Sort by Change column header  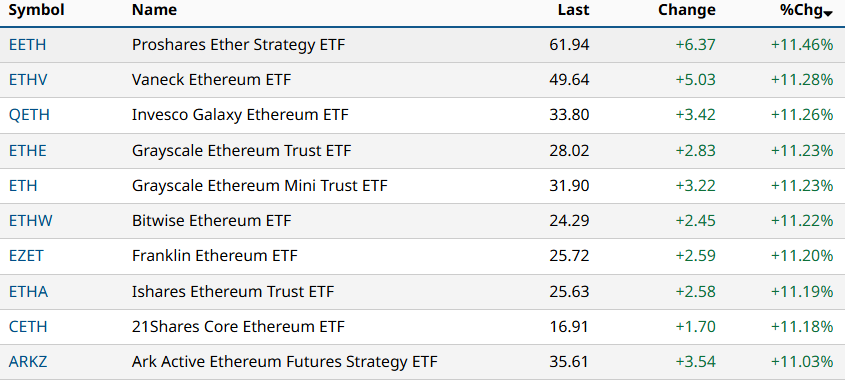(x=687, y=10)
